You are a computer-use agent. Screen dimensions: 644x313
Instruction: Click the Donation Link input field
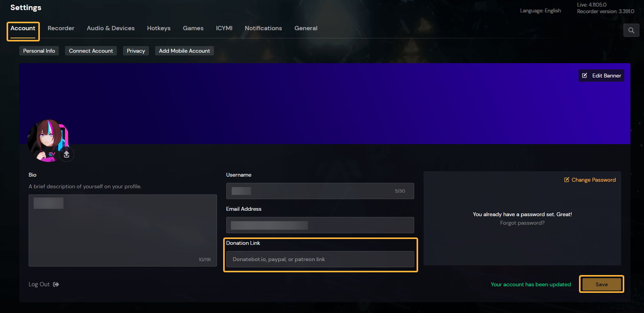(x=320, y=259)
